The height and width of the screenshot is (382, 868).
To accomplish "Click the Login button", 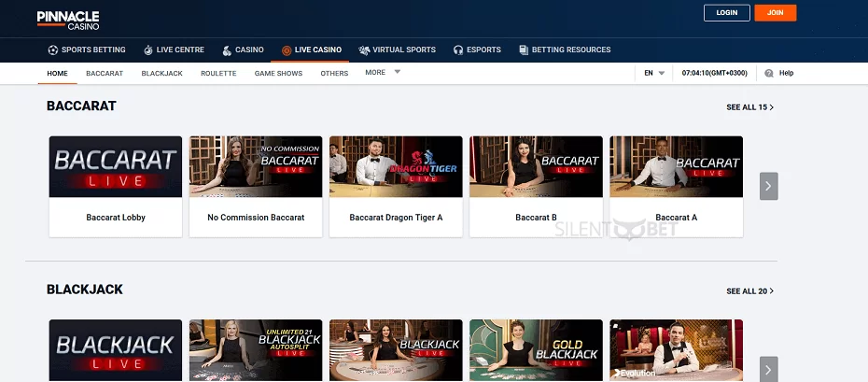I will pos(727,13).
